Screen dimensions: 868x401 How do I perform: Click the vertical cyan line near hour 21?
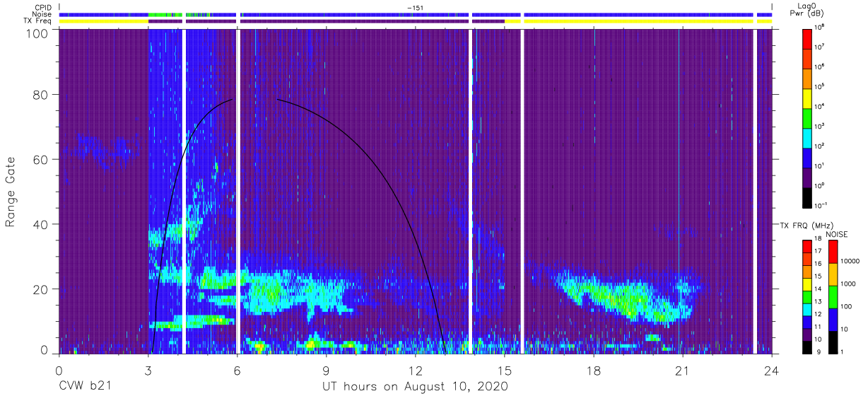tap(679, 191)
